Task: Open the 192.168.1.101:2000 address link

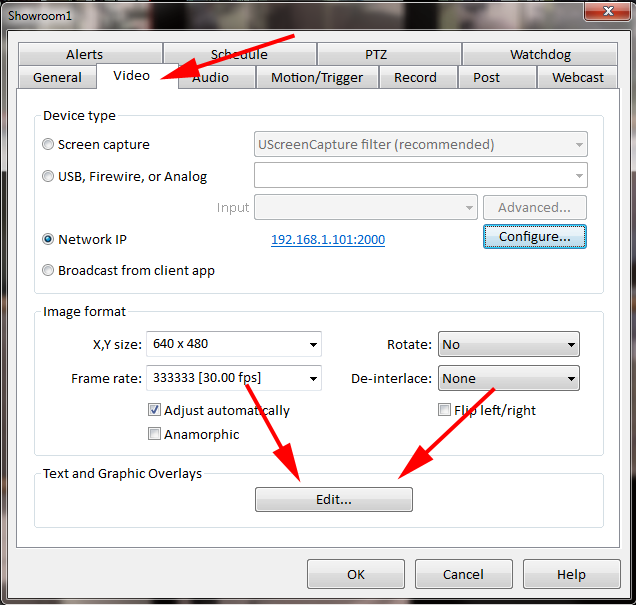Action: coord(328,240)
